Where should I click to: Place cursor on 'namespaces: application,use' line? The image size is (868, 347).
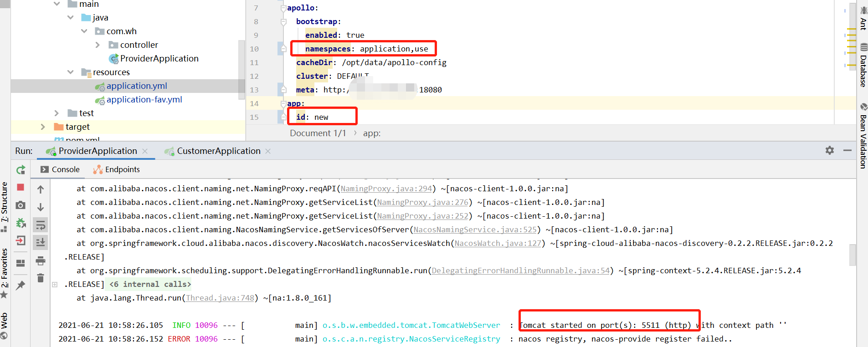click(x=366, y=49)
